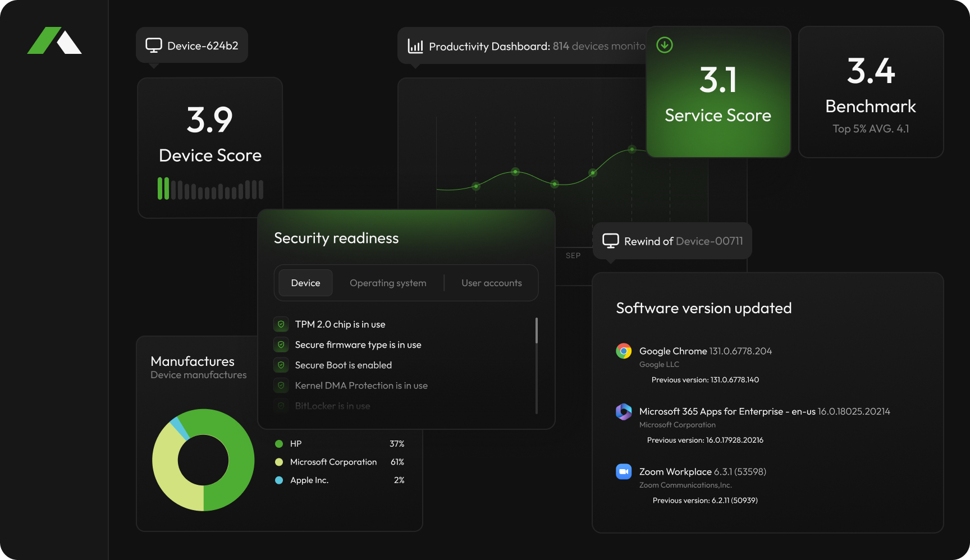Open the Device-624b2 device selector

click(x=191, y=45)
